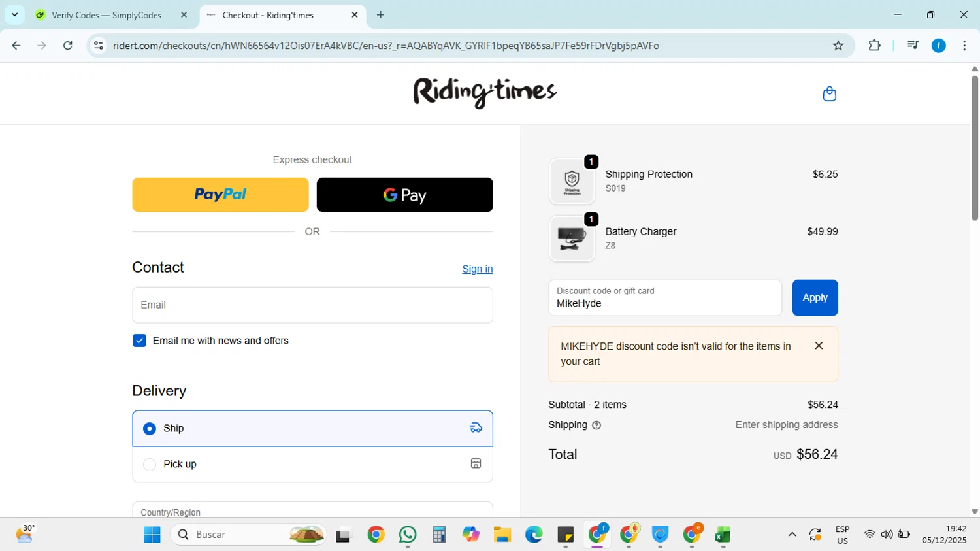The width and height of the screenshot is (980, 551).
Task: Click the page vertical scrollbar
Action: pyautogui.click(x=975, y=148)
